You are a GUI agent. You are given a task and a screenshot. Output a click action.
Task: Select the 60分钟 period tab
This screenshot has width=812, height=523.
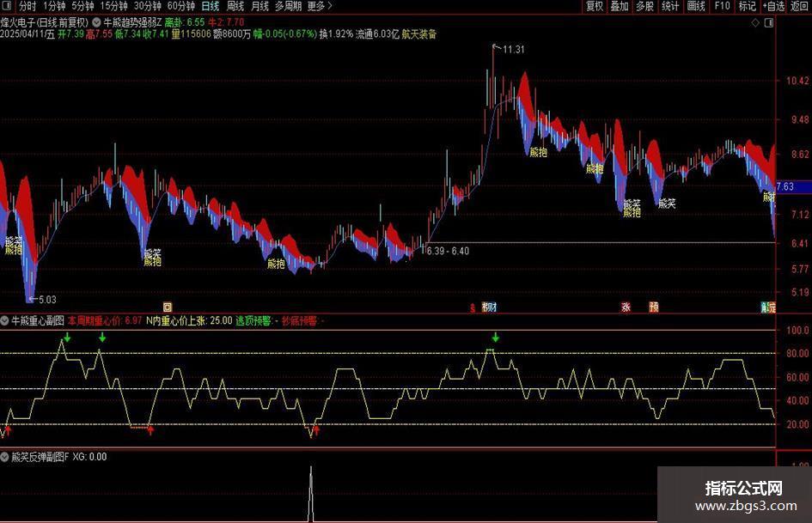(x=181, y=6)
